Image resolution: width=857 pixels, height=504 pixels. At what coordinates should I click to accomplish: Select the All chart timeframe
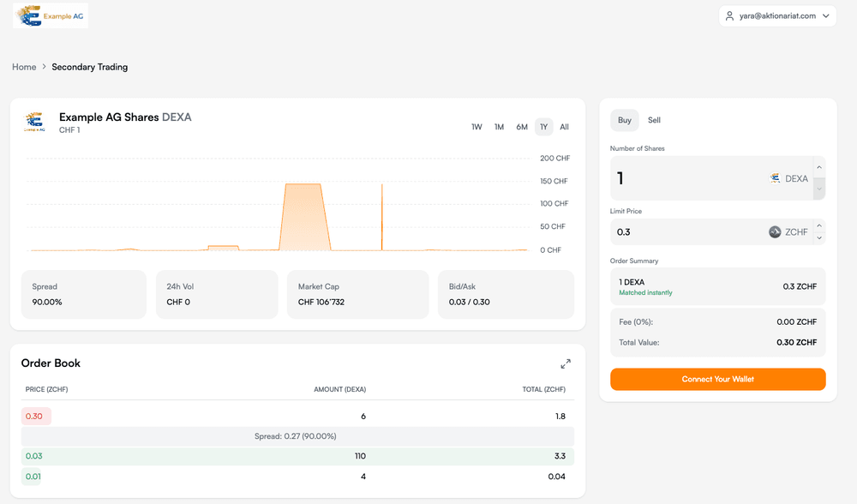click(564, 126)
